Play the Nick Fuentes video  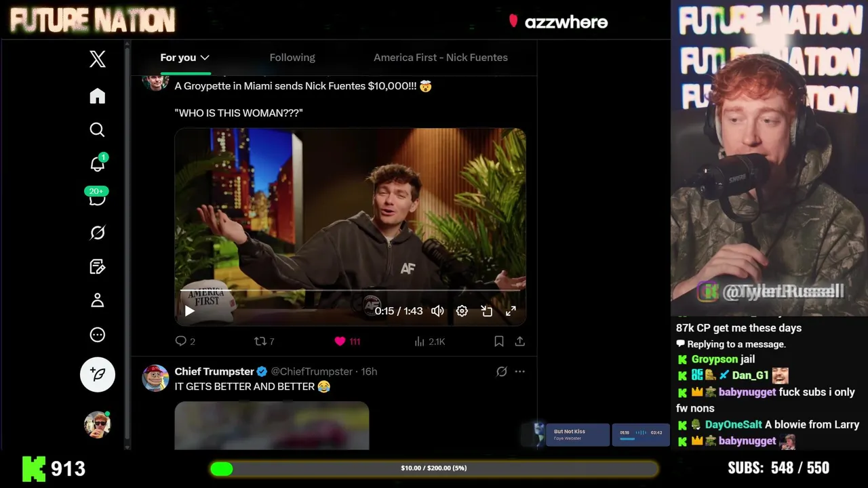189,311
